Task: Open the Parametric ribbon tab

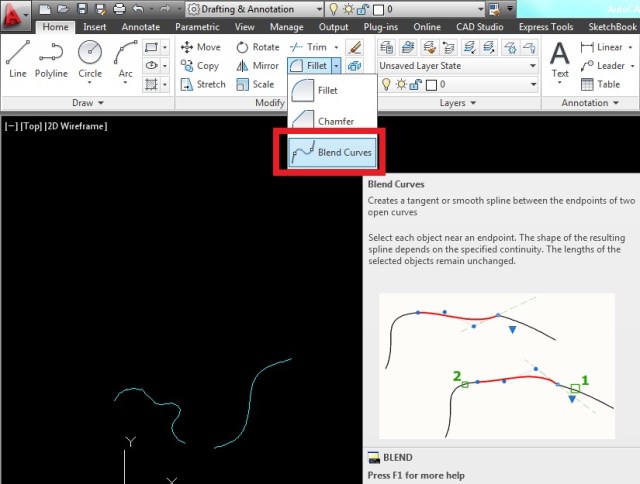Action: 197,27
